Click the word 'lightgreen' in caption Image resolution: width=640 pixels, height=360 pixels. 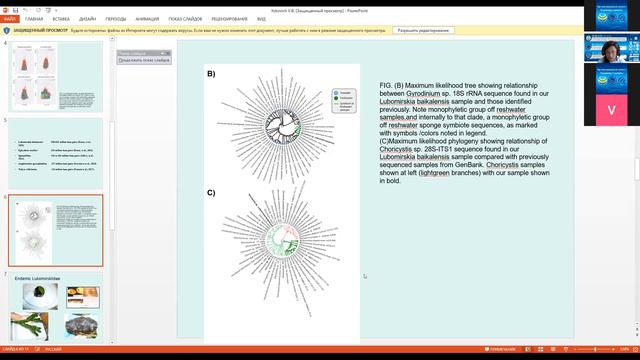(x=435, y=173)
